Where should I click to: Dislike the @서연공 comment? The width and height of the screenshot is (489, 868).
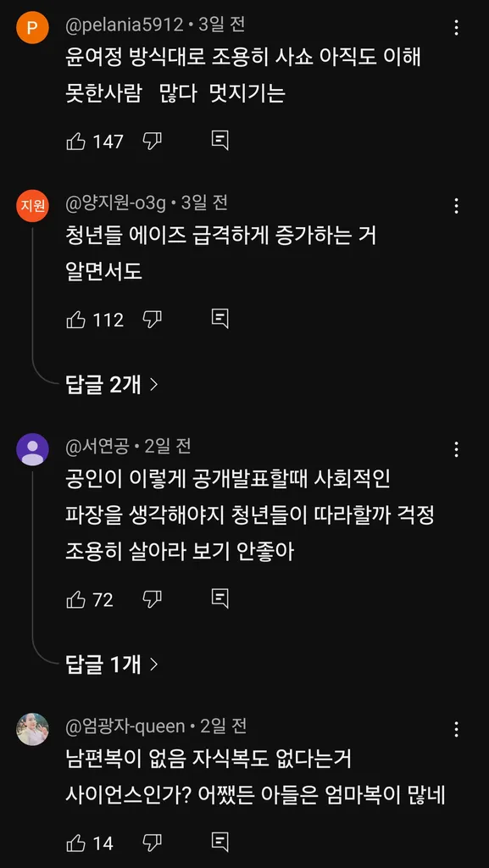pyautogui.click(x=152, y=599)
